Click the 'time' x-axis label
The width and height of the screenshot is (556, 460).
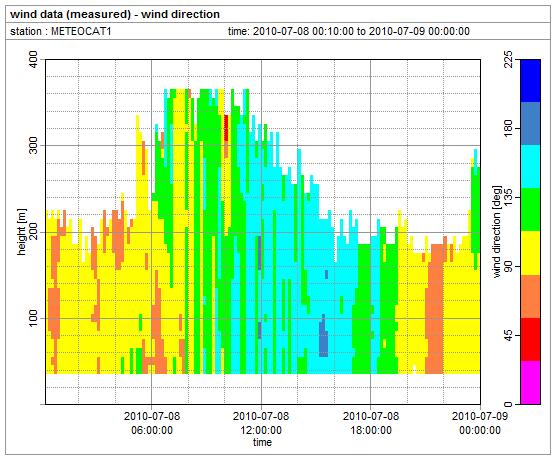(262, 442)
